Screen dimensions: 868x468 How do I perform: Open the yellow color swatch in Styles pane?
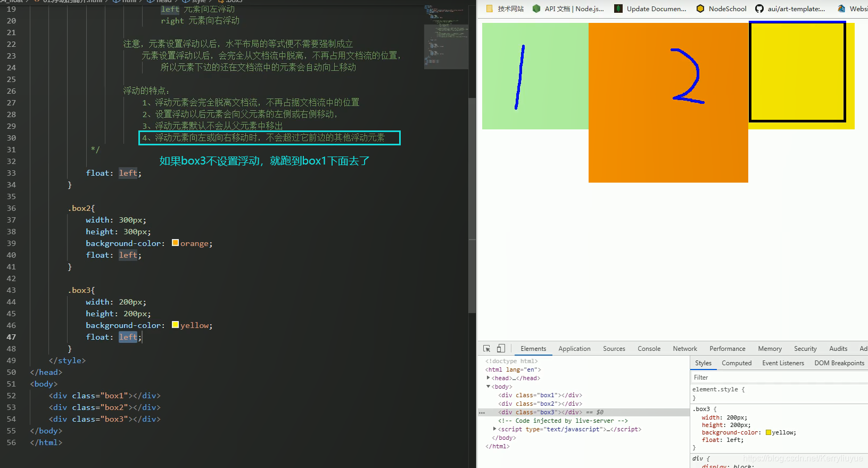[x=768, y=432]
